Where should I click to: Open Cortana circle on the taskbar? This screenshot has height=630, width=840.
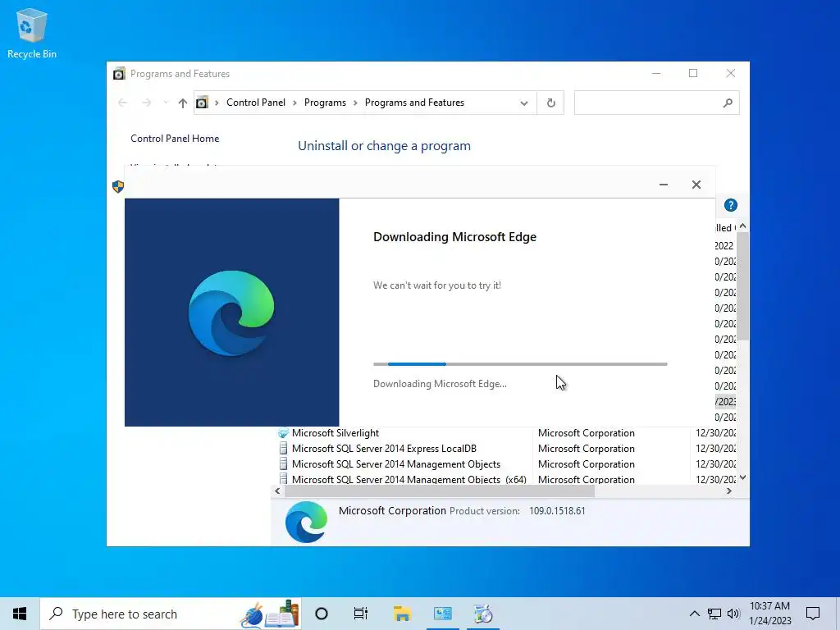(322, 614)
